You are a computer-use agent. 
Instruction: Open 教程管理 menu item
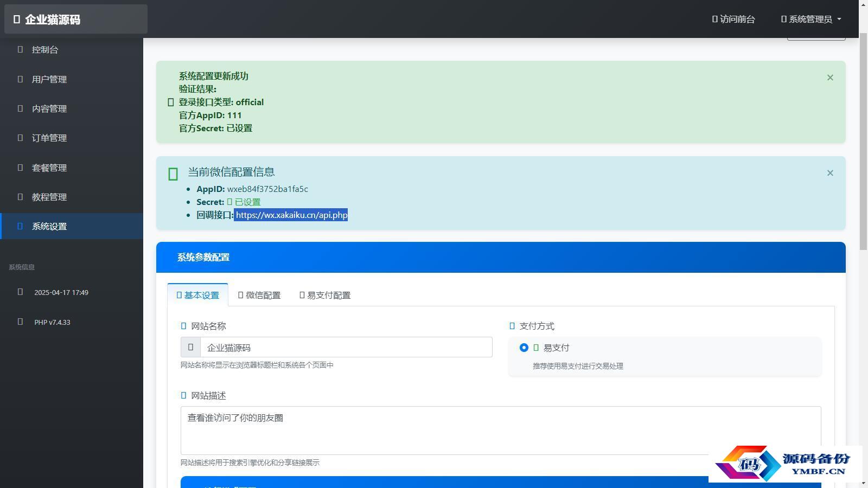pyautogui.click(x=72, y=197)
